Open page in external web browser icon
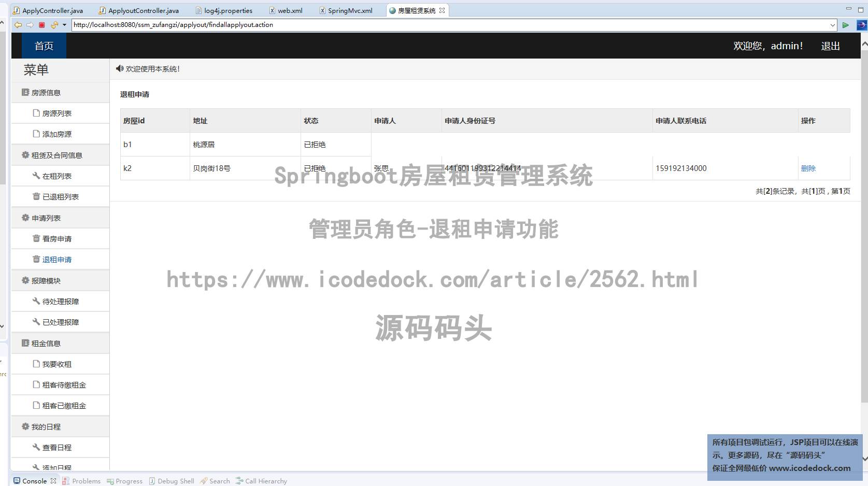The height and width of the screenshot is (486, 868). pyautogui.click(x=861, y=25)
